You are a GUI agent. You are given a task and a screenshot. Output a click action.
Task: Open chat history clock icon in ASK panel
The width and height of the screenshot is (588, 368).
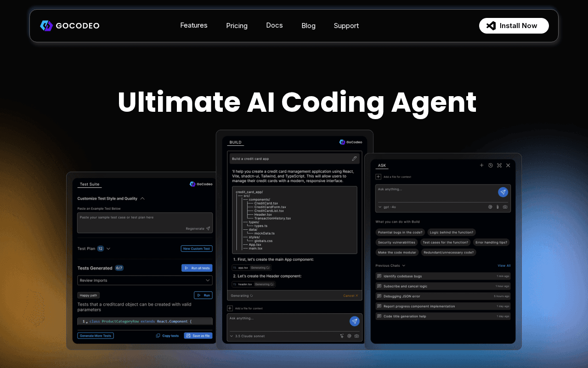coord(490,165)
